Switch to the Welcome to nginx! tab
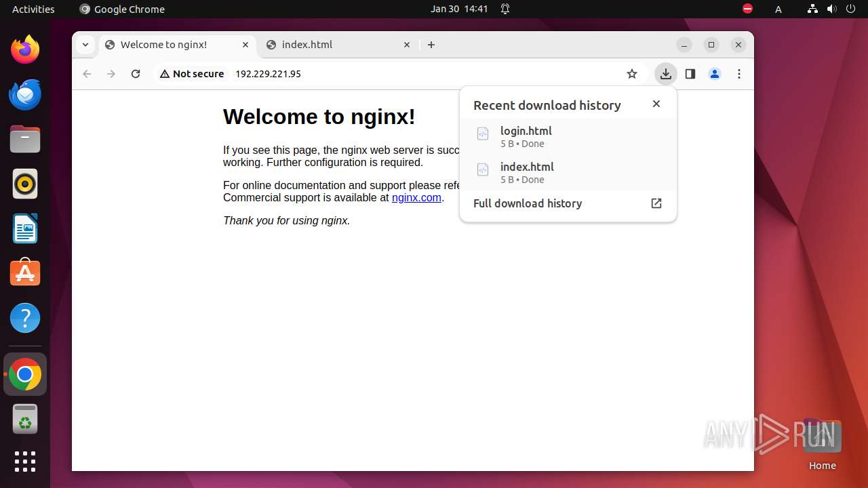Image resolution: width=868 pixels, height=488 pixels. click(178, 45)
